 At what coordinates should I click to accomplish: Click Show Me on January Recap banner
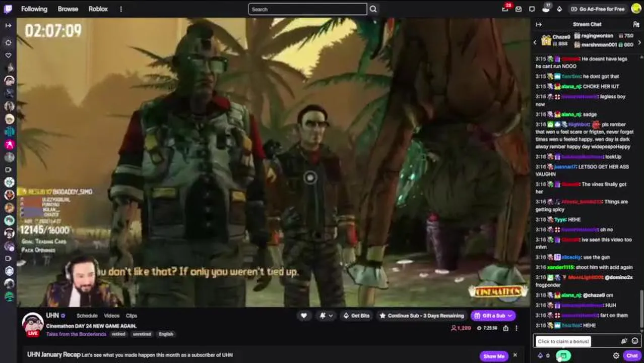point(493,356)
